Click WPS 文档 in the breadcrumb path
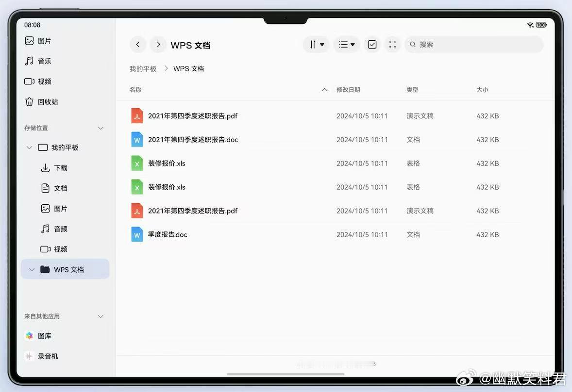This screenshot has height=392, width=572. click(x=188, y=69)
